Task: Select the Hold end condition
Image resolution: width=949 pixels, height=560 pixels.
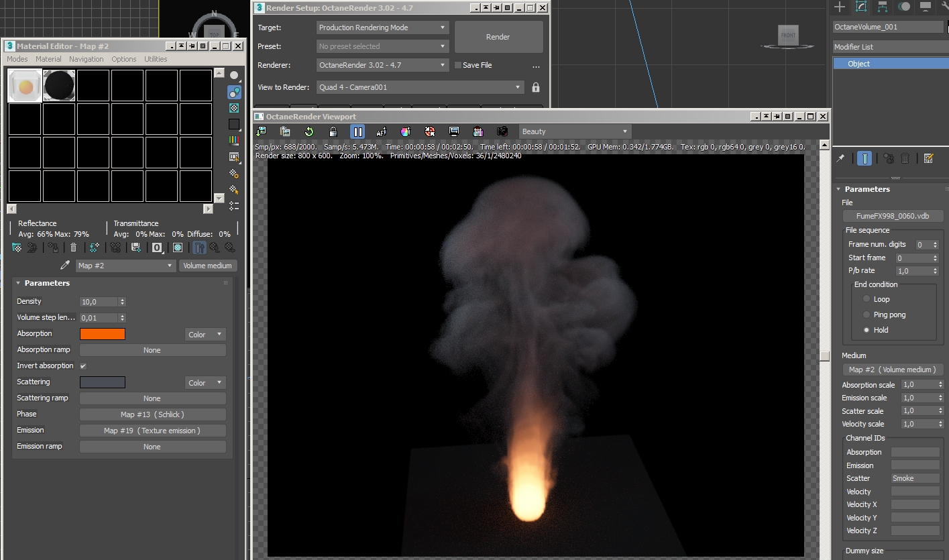Action: click(867, 330)
